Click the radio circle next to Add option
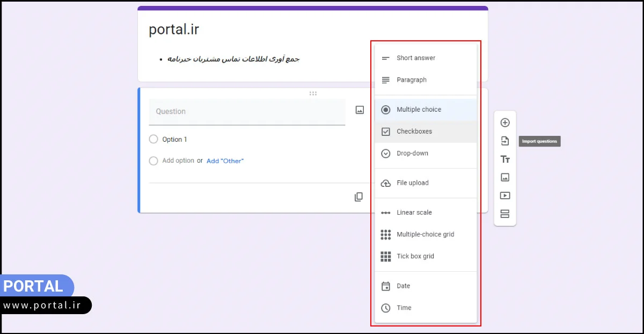 point(153,161)
